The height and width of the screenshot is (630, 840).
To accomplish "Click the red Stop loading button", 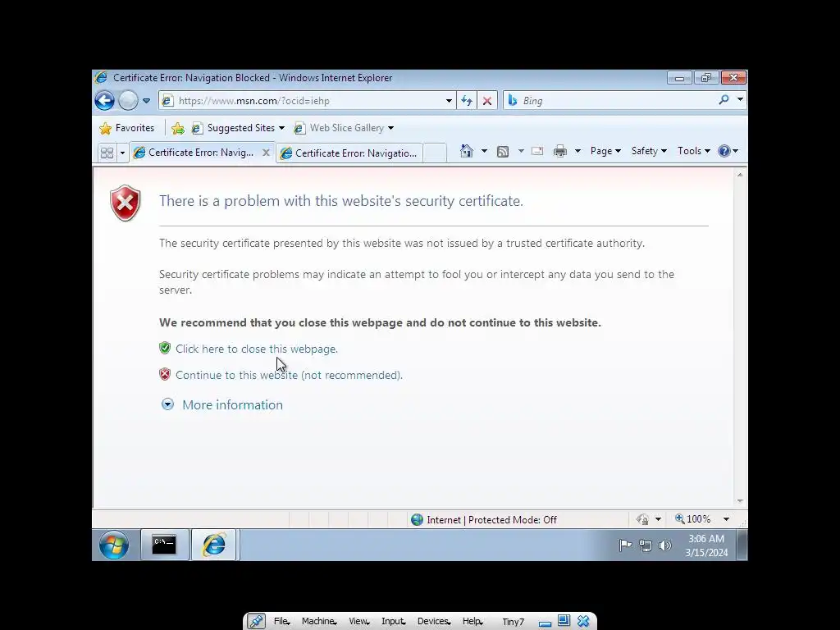I will 487,101.
